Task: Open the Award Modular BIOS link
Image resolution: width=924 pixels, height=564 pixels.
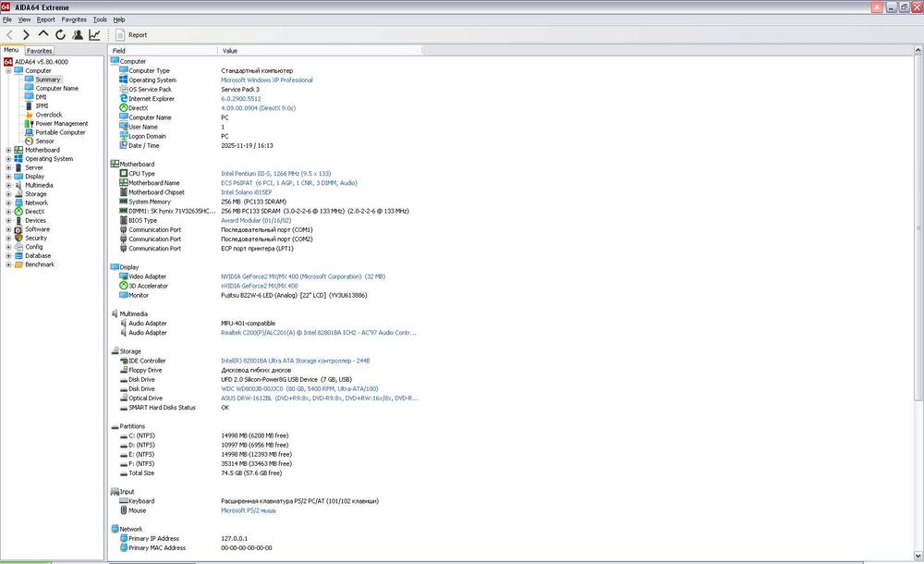Action: [x=256, y=221]
